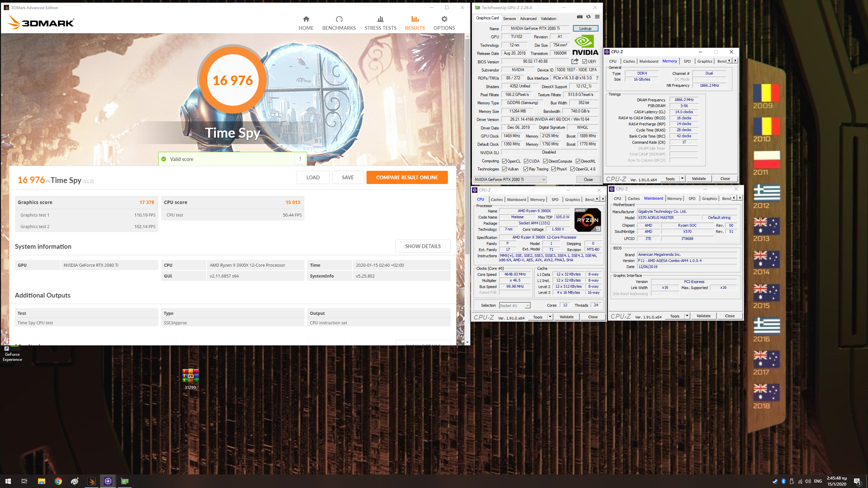Open Graphics tab in CPU-Z Mainboard window

709,199
